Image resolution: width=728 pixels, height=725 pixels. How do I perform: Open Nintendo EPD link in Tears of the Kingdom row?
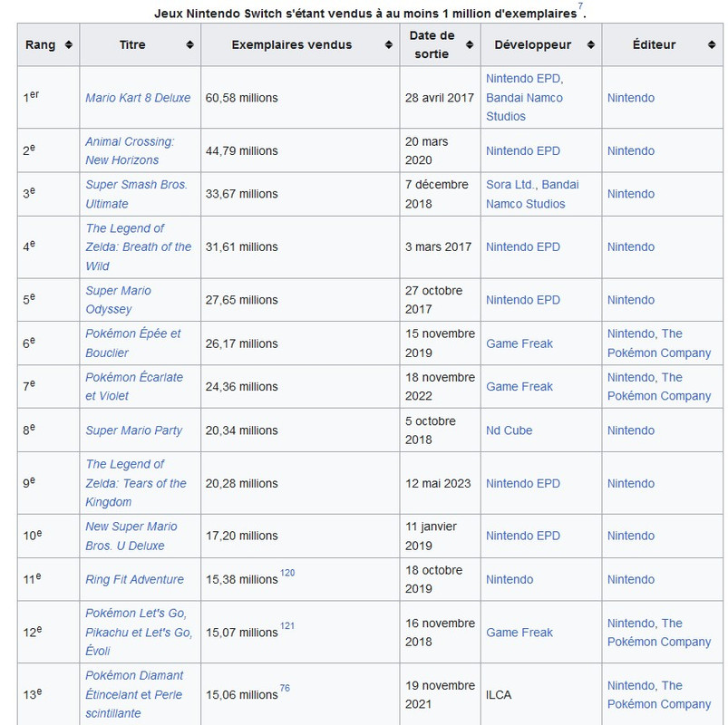[x=523, y=483]
